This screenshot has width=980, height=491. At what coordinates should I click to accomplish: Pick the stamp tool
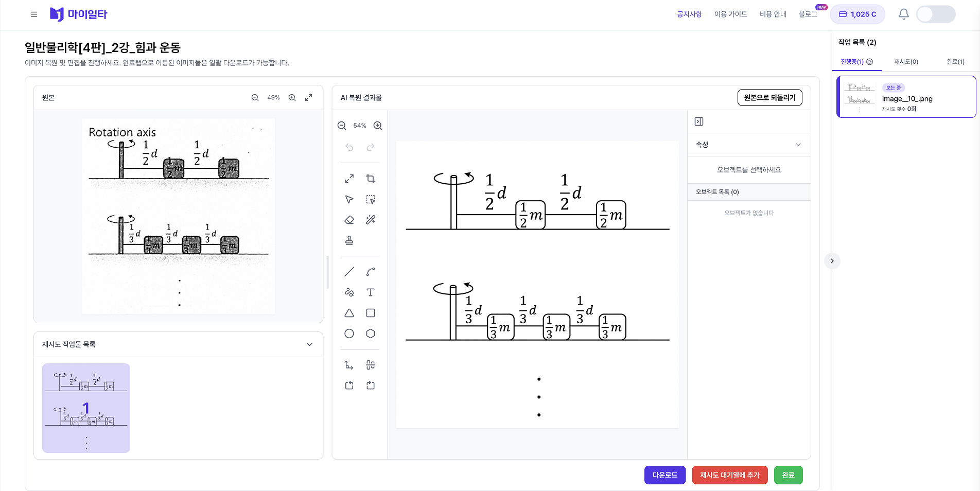(349, 240)
